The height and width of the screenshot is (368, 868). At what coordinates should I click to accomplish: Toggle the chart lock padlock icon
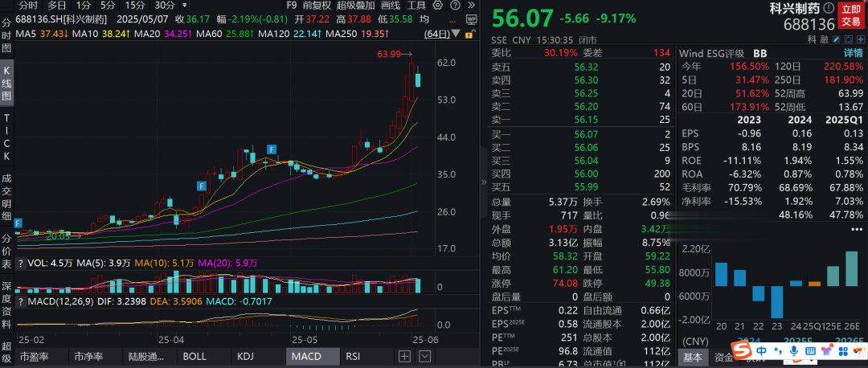[469, 35]
